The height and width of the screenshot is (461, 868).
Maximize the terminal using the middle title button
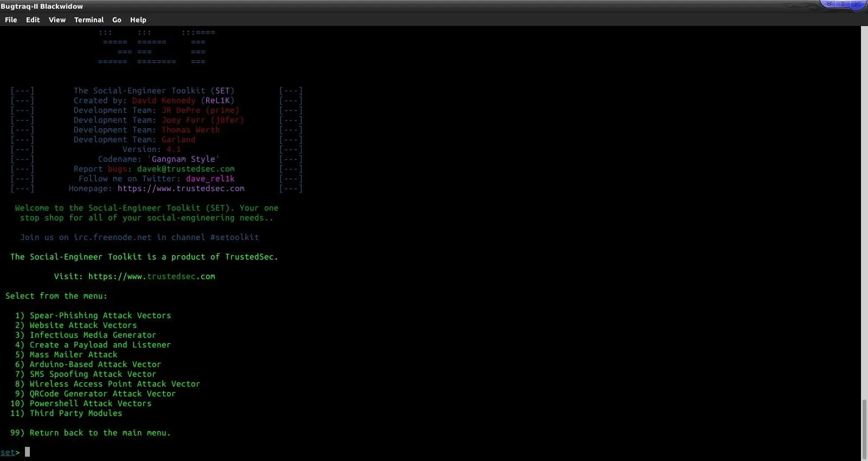(843, 4)
